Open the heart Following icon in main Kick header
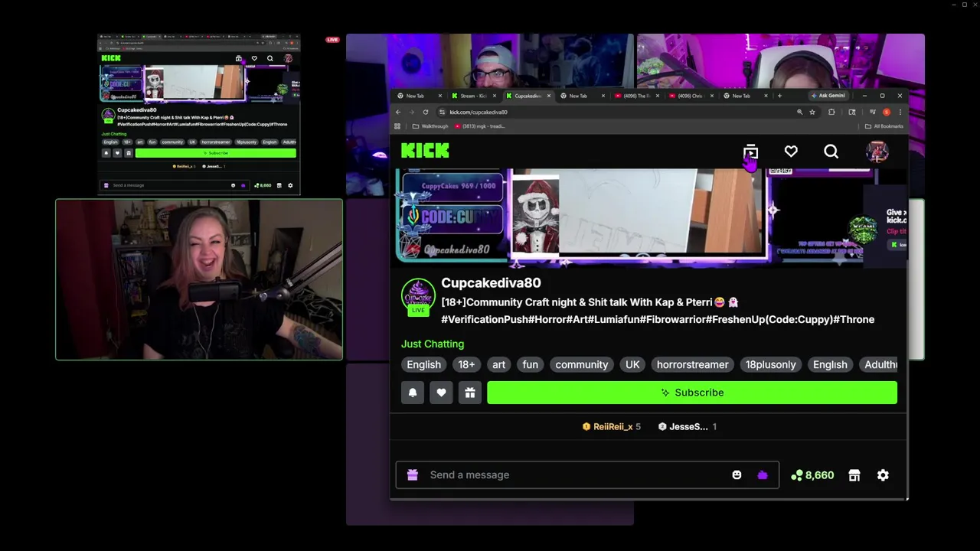This screenshot has width=980, height=551. coord(791,152)
